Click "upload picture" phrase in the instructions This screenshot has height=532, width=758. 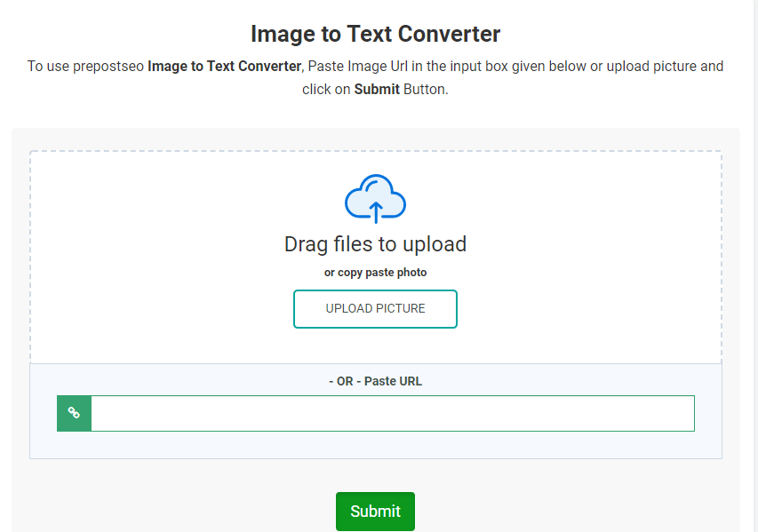(651, 67)
